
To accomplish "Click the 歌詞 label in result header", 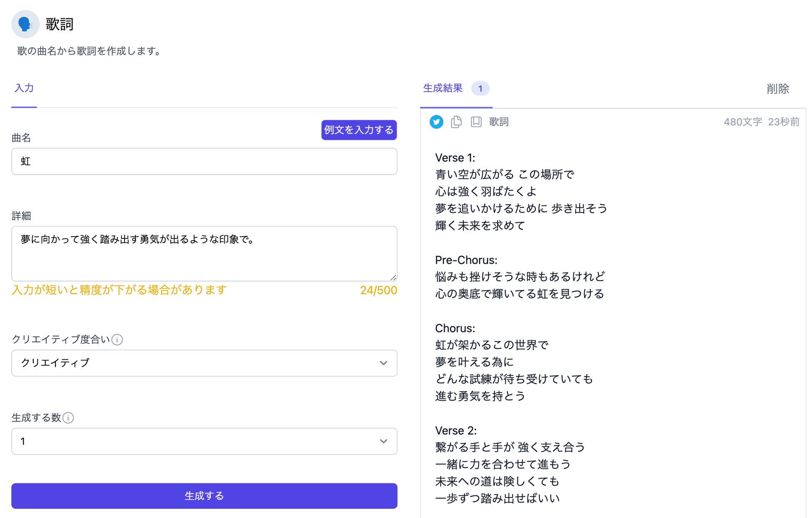I will click(498, 122).
